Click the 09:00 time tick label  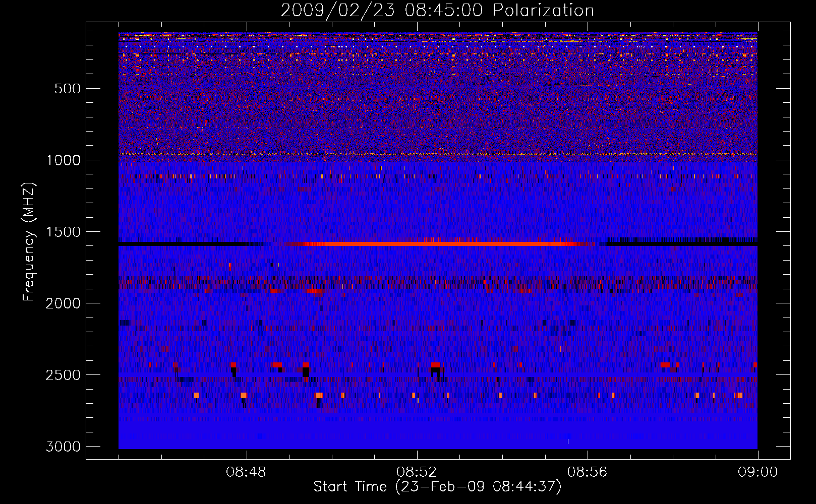[757, 472]
